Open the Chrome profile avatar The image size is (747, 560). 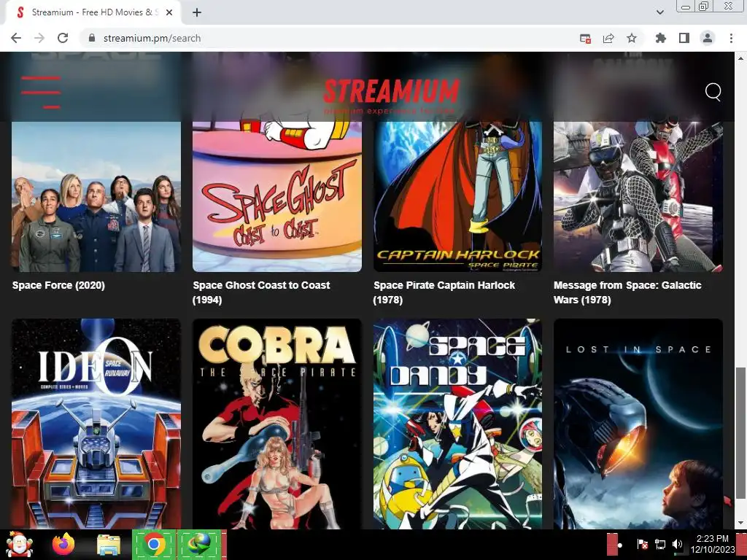708,38
